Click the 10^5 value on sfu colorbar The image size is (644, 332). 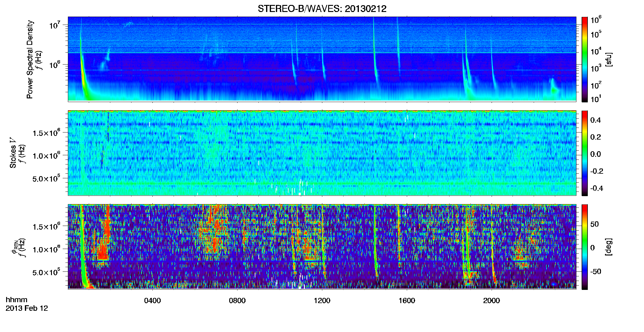[x=596, y=34]
